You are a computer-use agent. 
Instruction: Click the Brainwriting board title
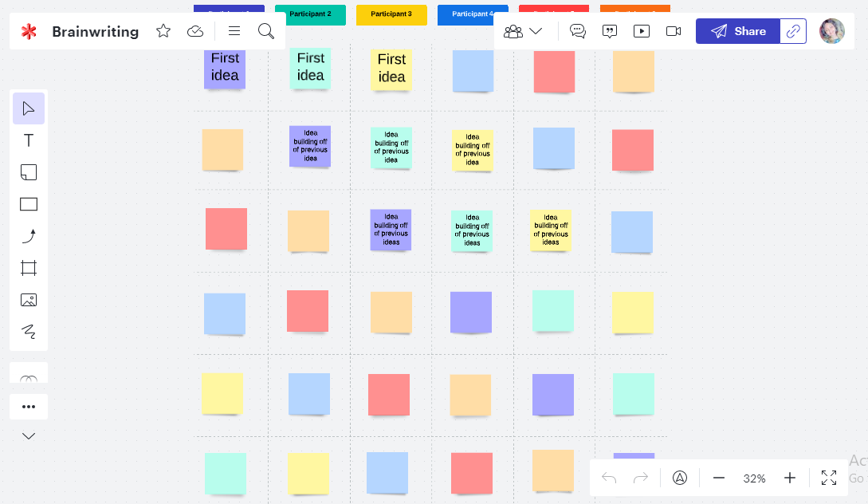pyautogui.click(x=95, y=32)
